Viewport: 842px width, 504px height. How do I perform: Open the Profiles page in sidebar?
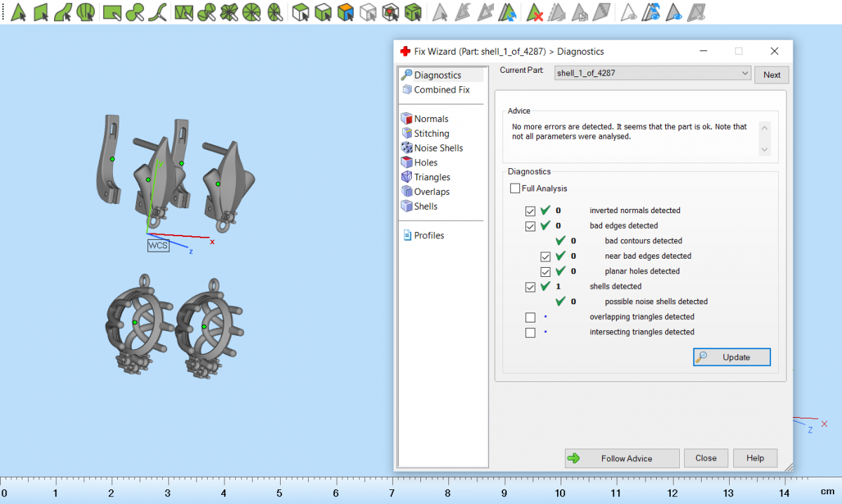click(428, 236)
